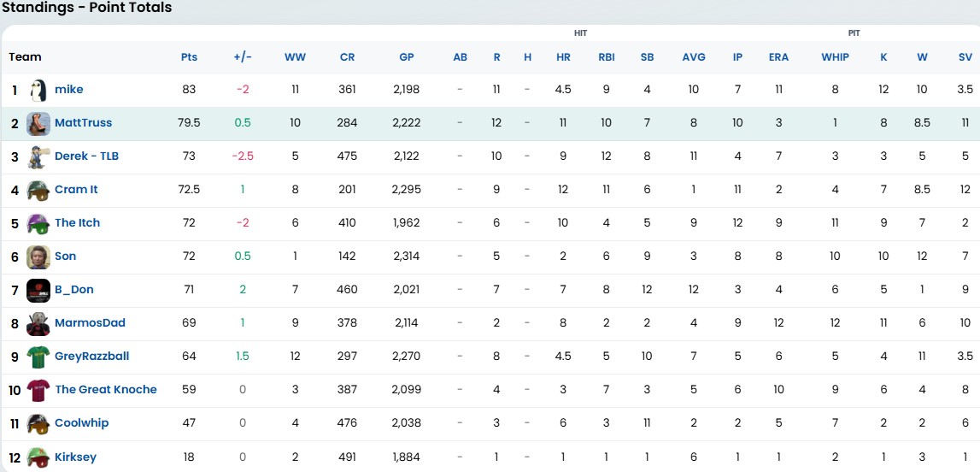This screenshot has height=472, width=980.
Task: Sort by the SV column header
Action: pyautogui.click(x=965, y=57)
